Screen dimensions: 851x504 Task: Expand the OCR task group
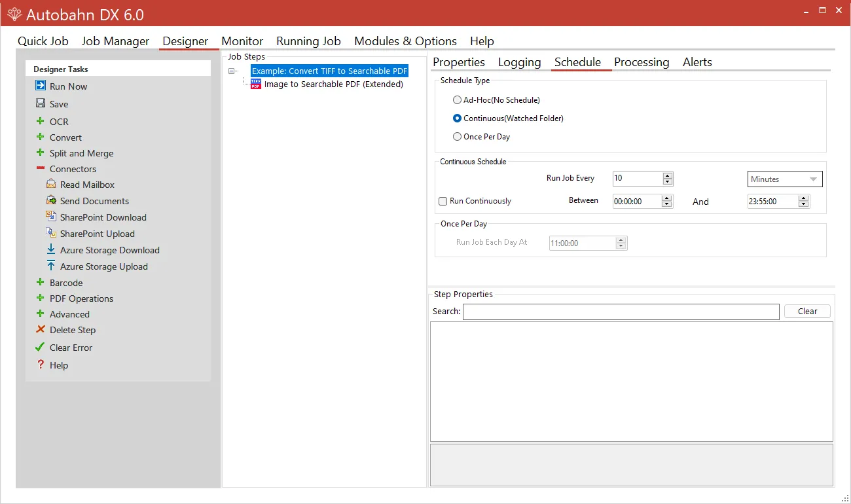[x=41, y=121]
